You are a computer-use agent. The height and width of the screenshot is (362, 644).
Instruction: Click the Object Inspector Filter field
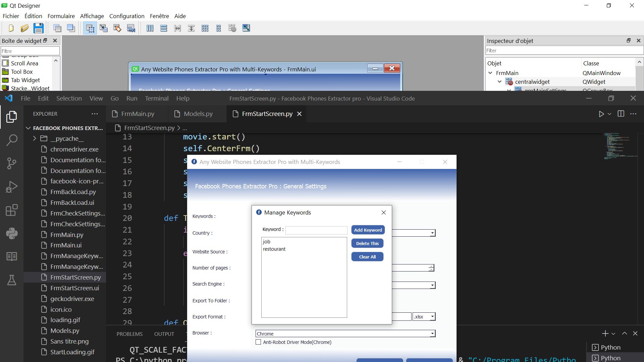[565, 51]
